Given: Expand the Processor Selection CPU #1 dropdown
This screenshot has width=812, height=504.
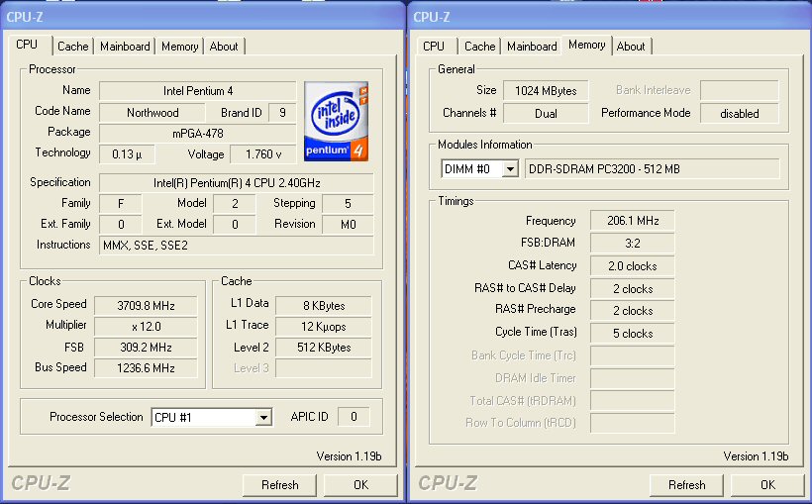Looking at the screenshot, I should pos(263,417).
